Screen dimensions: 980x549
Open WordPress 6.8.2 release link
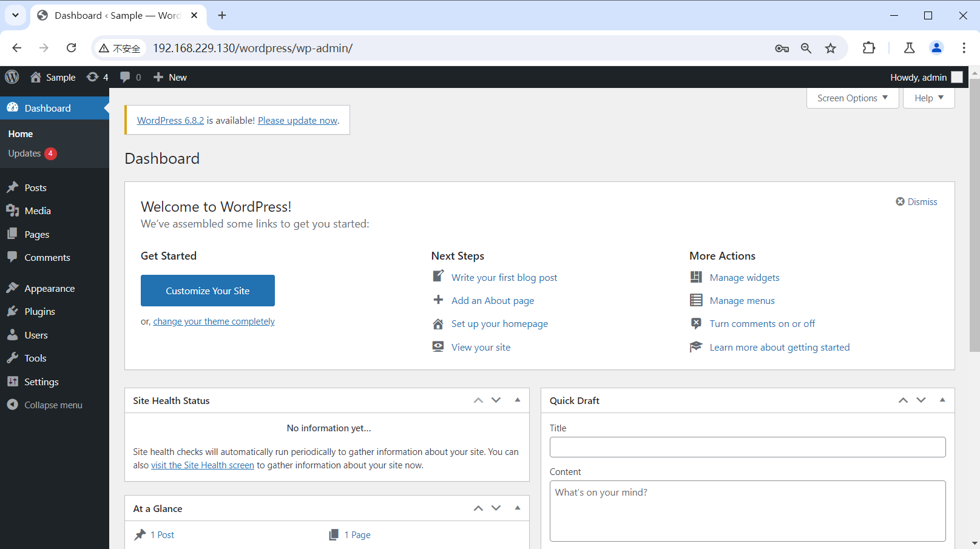171,120
